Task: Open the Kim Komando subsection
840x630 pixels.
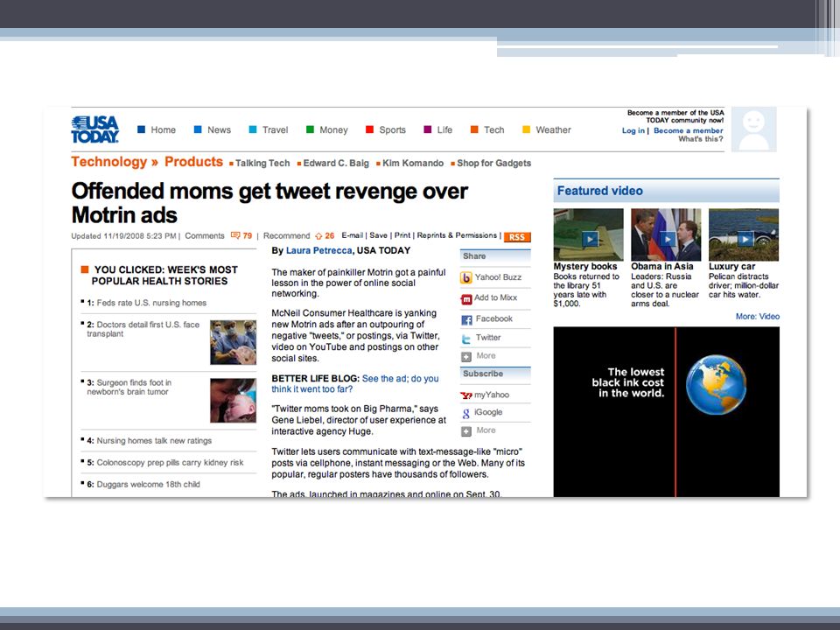Action: (x=412, y=164)
